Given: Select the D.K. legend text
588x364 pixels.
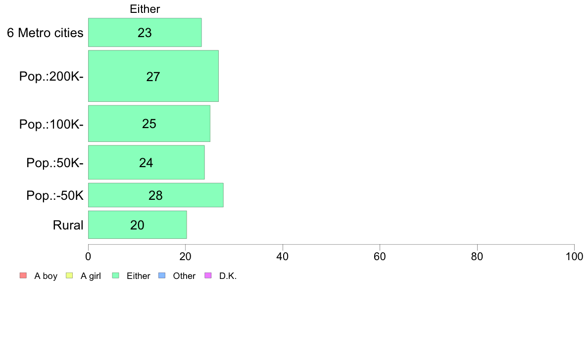Looking at the screenshot, I should pos(228,276).
